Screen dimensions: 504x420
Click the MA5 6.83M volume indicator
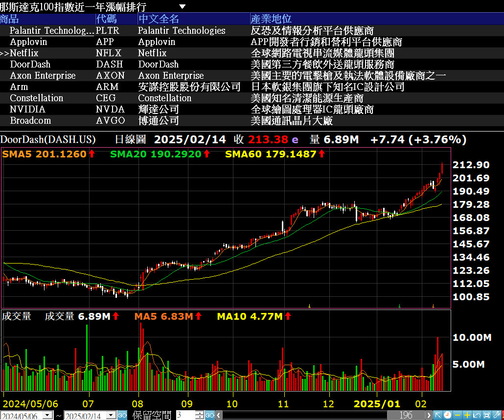click(163, 317)
